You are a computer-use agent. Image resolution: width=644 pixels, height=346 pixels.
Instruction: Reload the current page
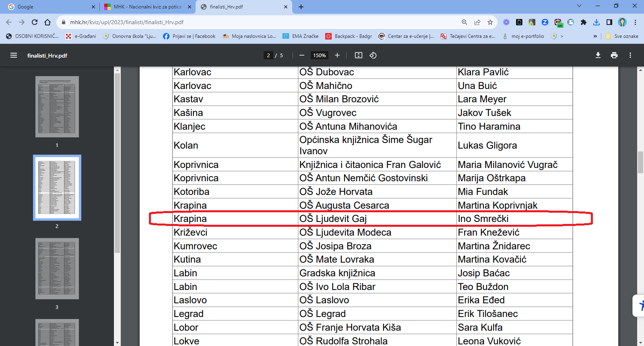click(35, 22)
